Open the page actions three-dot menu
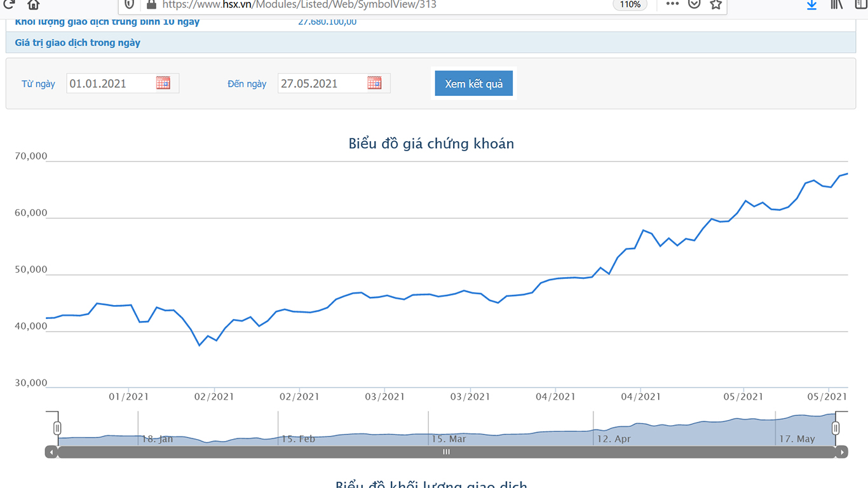Image resolution: width=868 pixels, height=488 pixels. point(672,4)
